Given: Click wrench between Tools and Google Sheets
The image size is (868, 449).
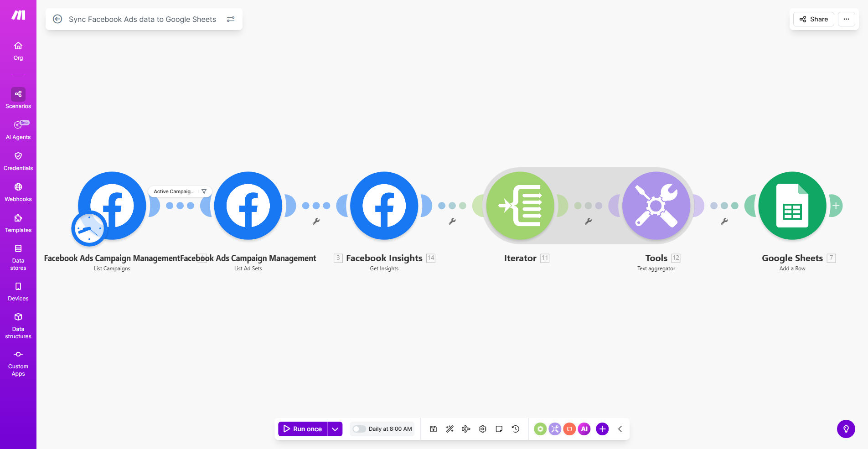Looking at the screenshot, I should coord(724,221).
